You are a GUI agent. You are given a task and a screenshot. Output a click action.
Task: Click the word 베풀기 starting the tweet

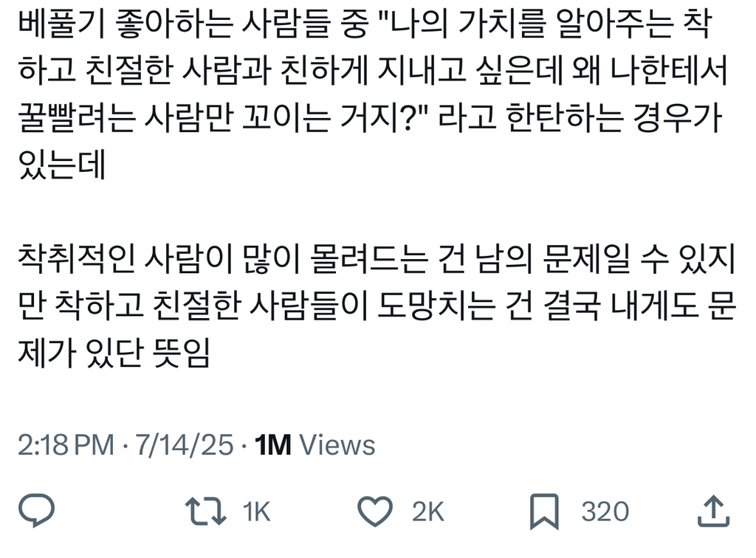[62, 24]
